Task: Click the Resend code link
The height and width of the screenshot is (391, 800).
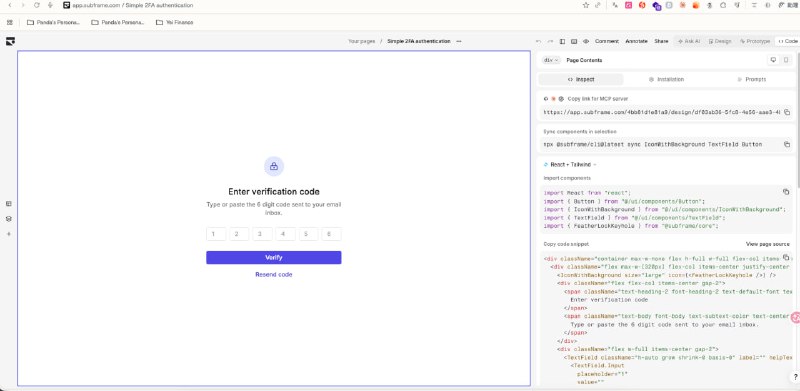Action: (273, 275)
